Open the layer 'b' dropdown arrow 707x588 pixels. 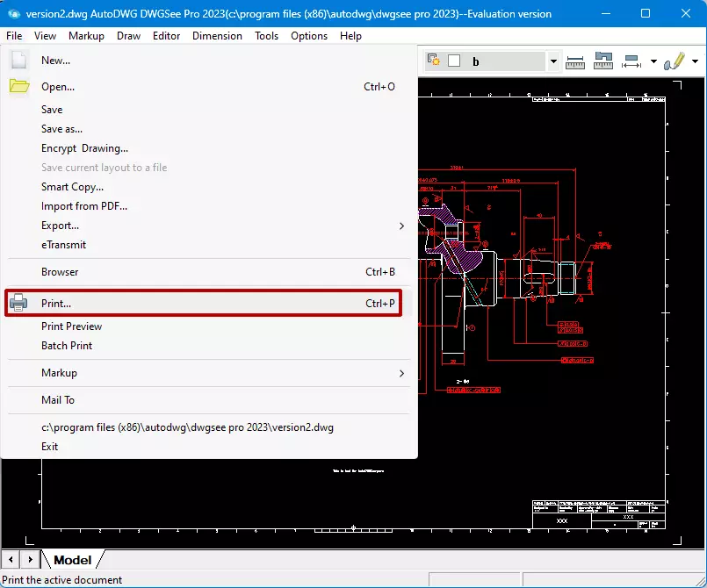click(x=553, y=61)
